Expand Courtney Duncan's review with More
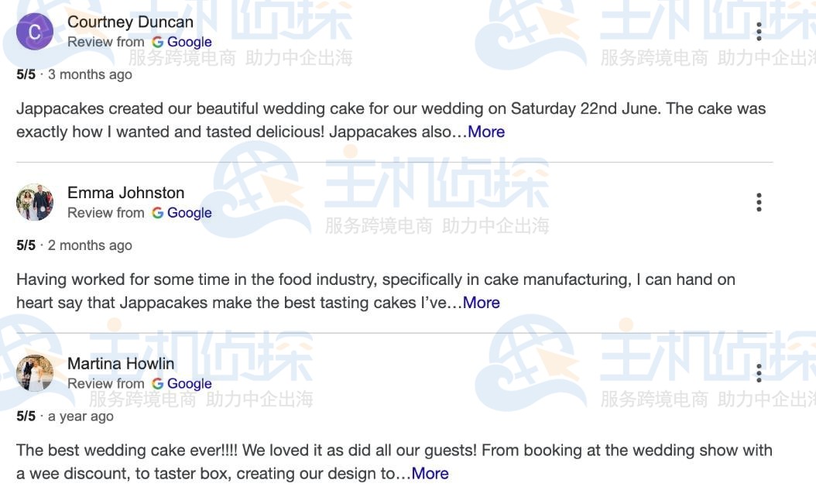This screenshot has height=504, width=816. click(486, 132)
